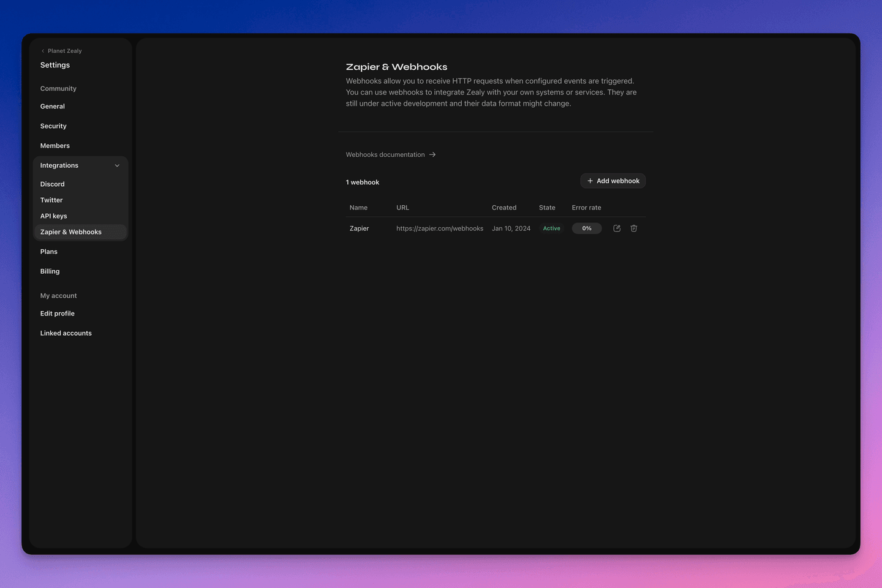Viewport: 882px width, 588px height.
Task: Open General settings
Action: [x=53, y=107]
